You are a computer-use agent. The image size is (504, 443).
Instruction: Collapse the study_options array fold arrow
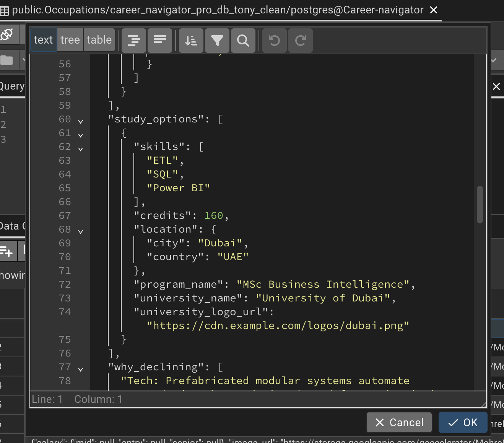[81, 122]
